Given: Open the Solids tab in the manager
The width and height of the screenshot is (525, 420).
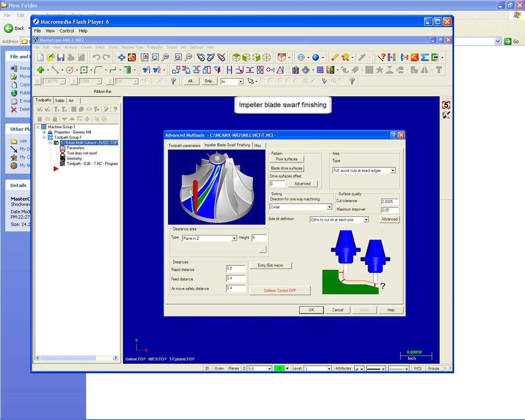Looking at the screenshot, I should pyautogui.click(x=60, y=100).
